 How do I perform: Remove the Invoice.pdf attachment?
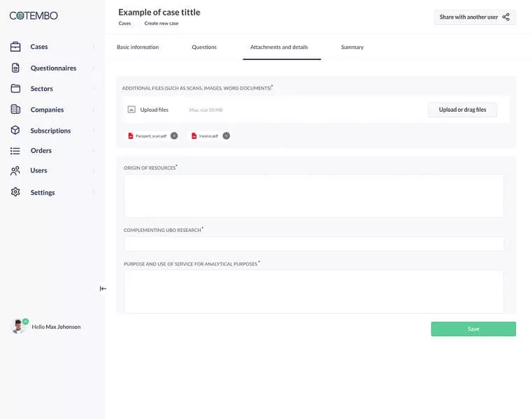click(227, 136)
